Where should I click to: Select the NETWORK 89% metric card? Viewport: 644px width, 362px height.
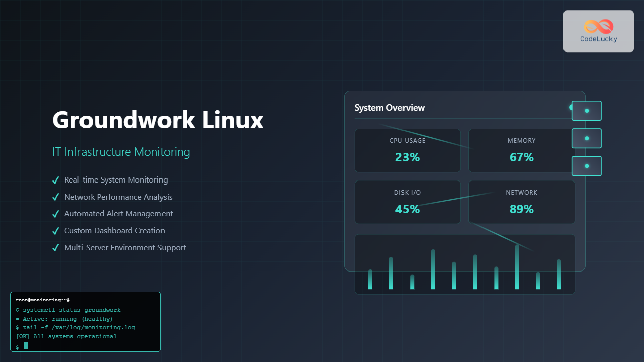pos(521,202)
